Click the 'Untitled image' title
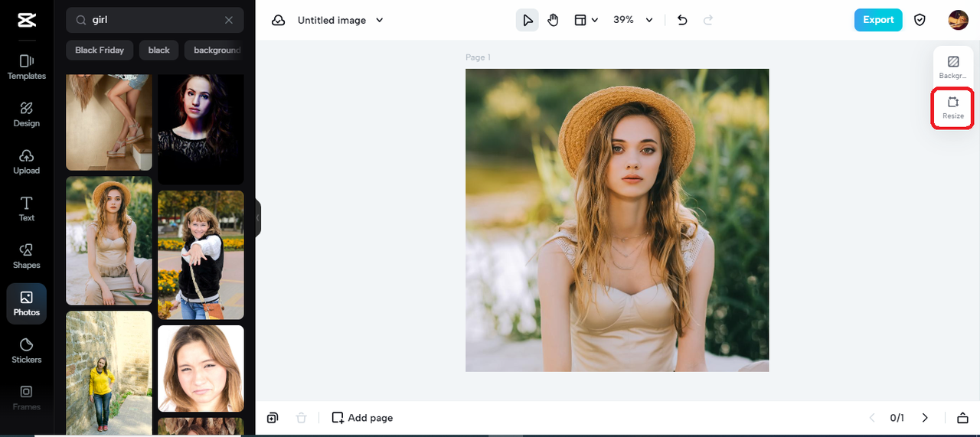 tap(332, 21)
